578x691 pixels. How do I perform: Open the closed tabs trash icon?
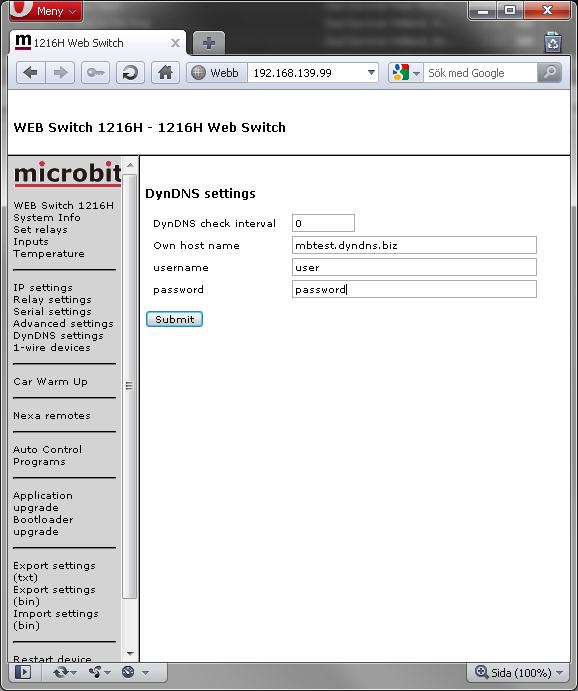tap(552, 43)
